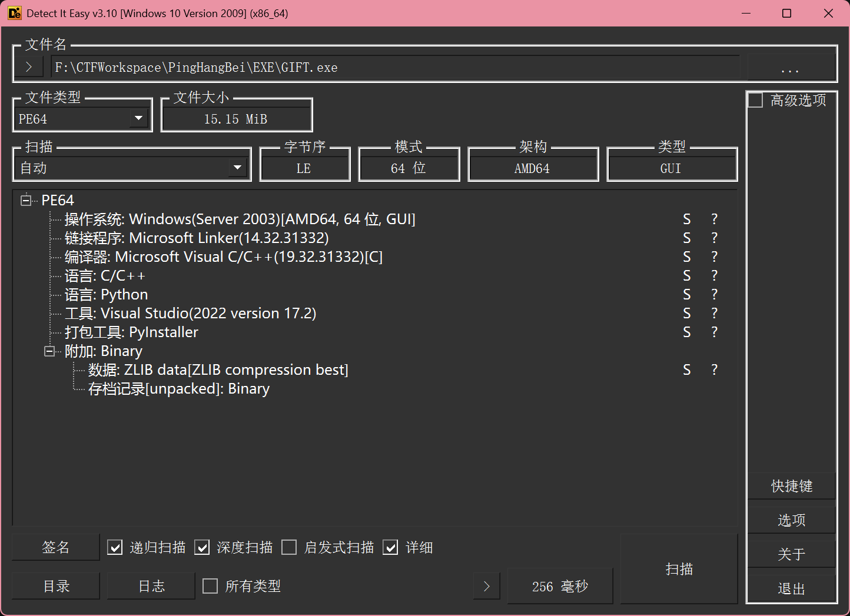The width and height of the screenshot is (850, 616).
Task: Select the 链接程序: Microsoft Linker tree row
Action: tap(197, 238)
